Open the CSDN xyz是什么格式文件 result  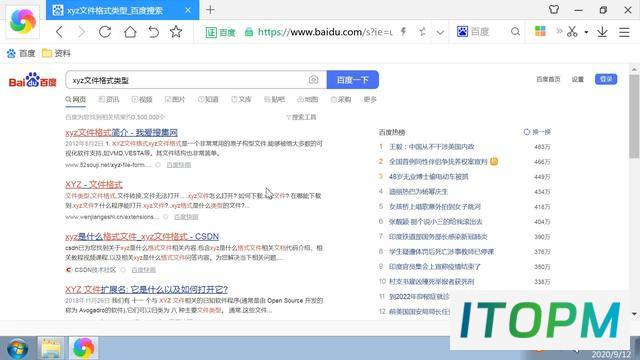click(x=142, y=236)
